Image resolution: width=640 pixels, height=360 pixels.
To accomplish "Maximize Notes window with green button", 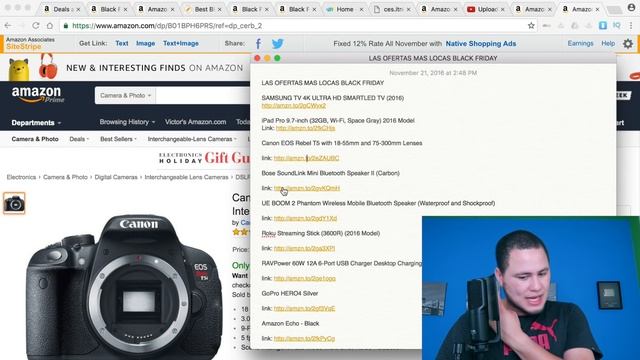I will tap(278, 58).
